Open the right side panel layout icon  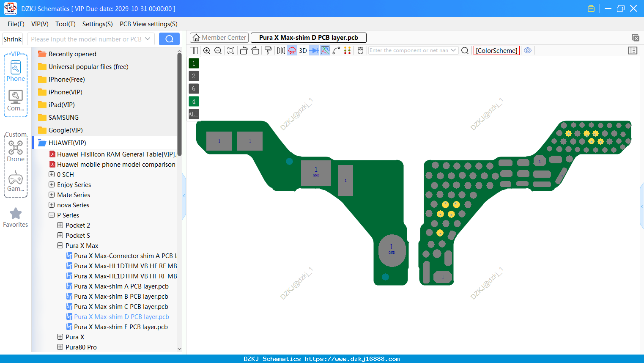point(633,50)
